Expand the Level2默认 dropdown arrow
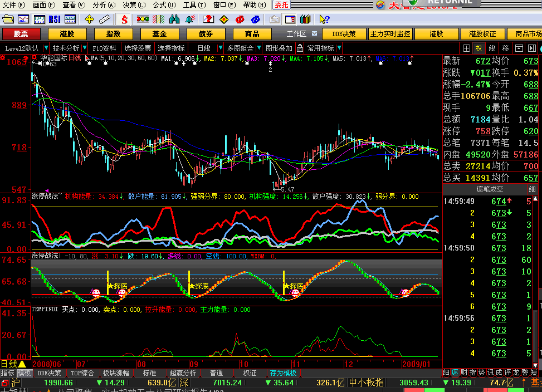 [x=46, y=48]
